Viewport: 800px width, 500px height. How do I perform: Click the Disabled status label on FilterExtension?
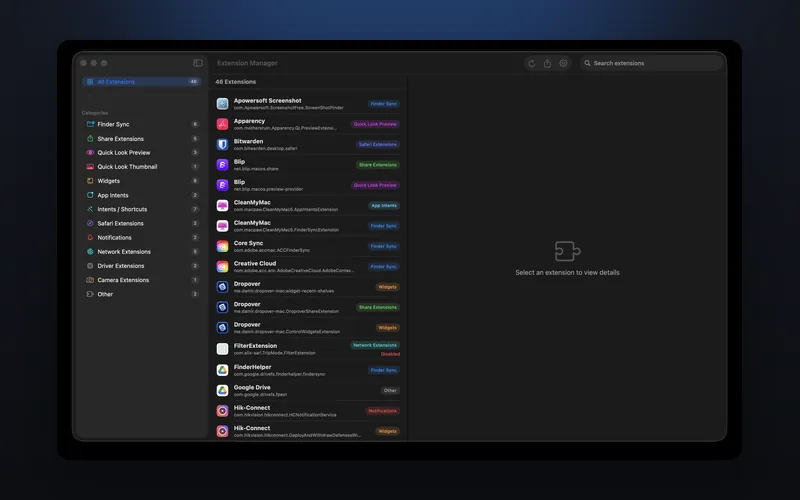tap(390, 354)
